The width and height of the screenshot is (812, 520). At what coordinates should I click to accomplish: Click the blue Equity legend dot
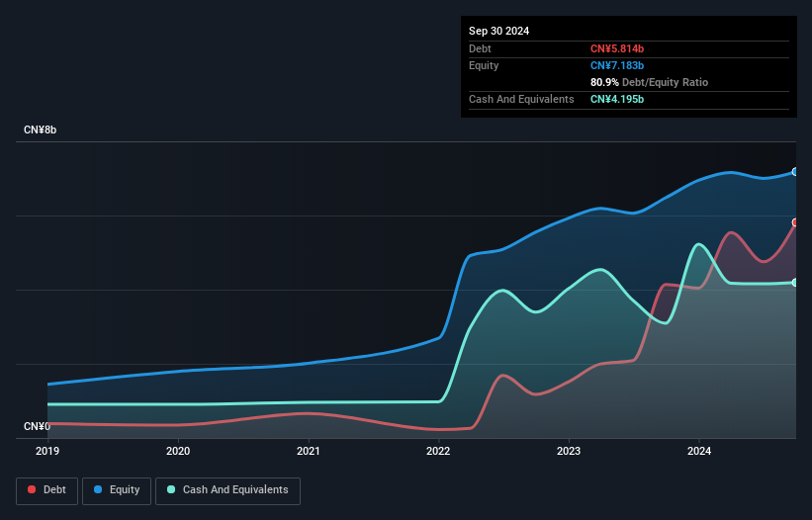[x=98, y=489]
